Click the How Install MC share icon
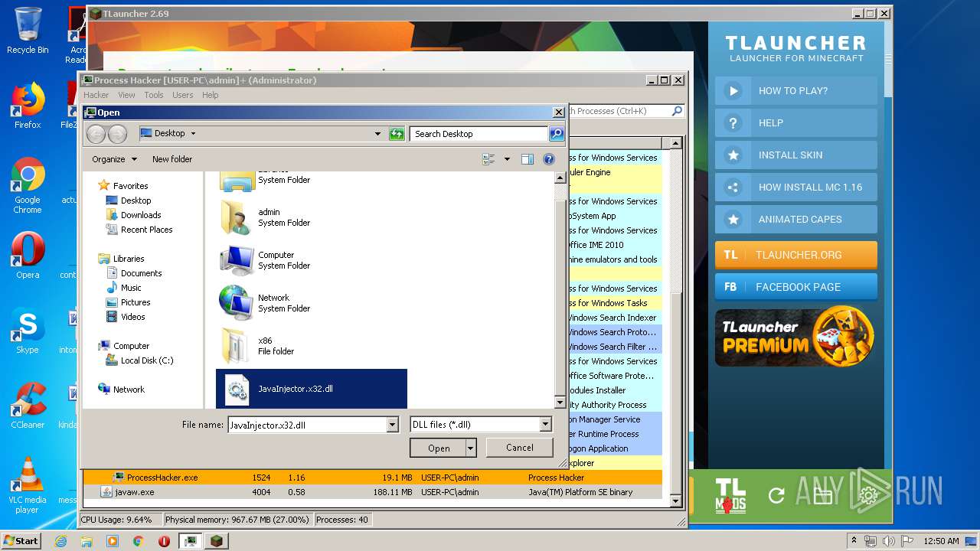The height and width of the screenshot is (551, 980). pos(733,187)
